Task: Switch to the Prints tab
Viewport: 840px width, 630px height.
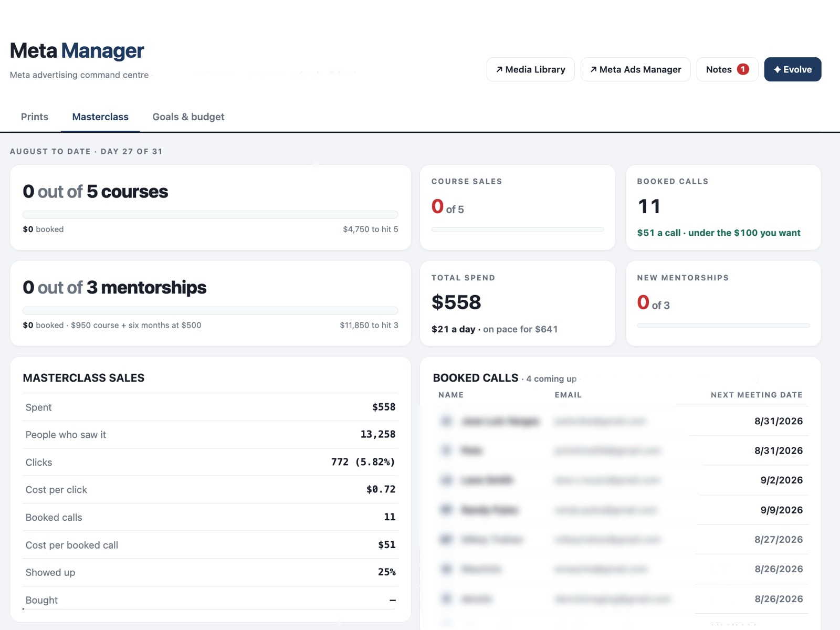Action: pos(35,117)
